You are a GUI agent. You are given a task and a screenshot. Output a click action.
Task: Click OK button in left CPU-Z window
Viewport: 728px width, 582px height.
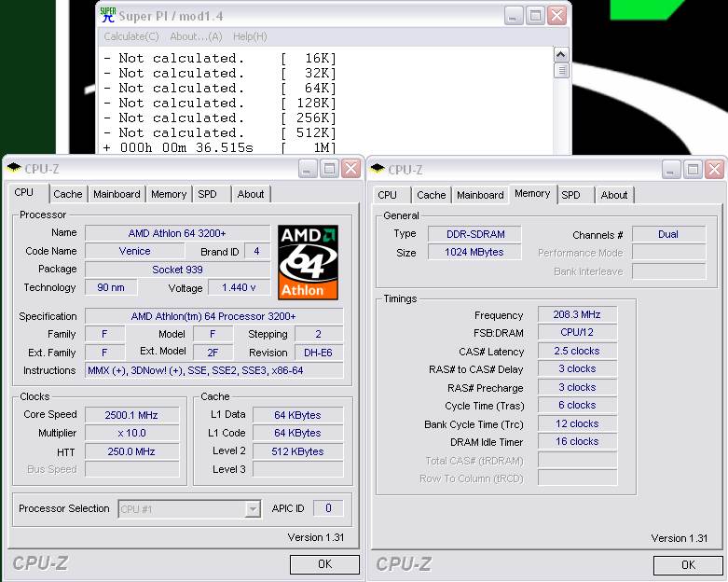pyautogui.click(x=324, y=564)
